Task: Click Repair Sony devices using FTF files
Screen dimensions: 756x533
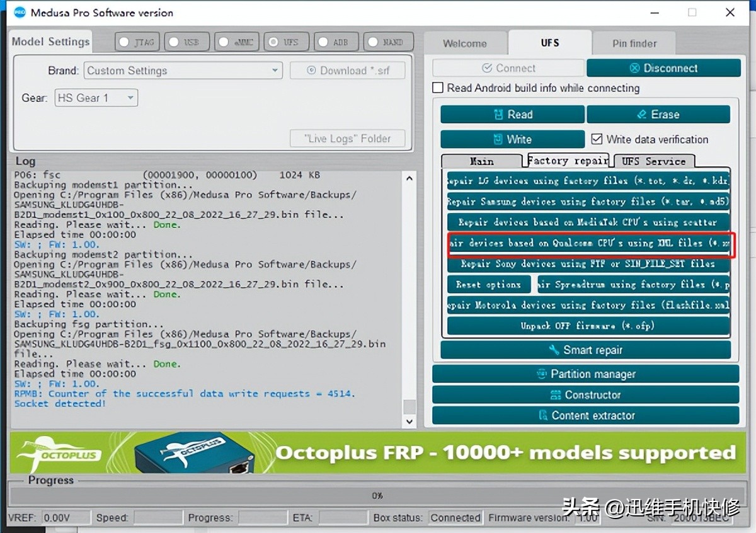Action: 588,264
